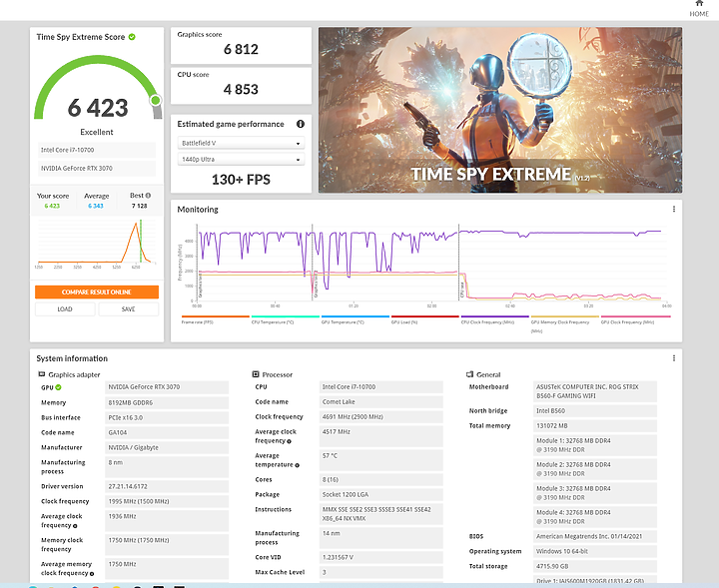719x588 pixels.
Task: Click info icon beside Best score
Action: [x=148, y=196]
